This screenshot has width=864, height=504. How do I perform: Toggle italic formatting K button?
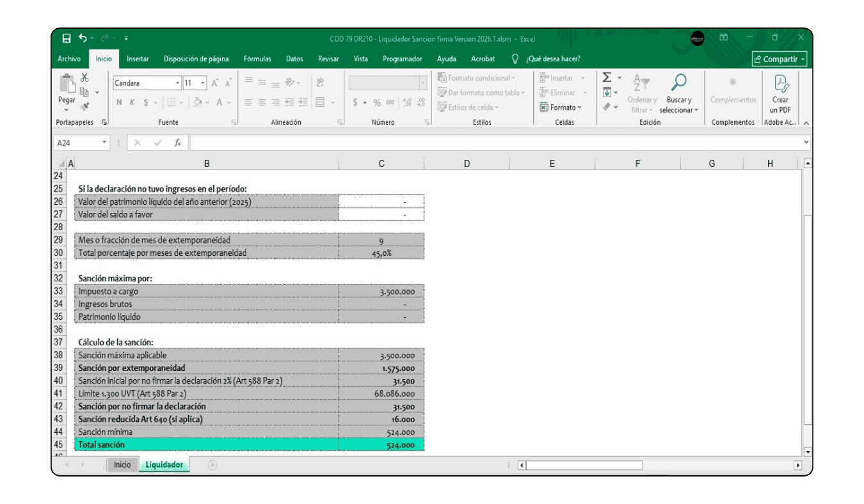click(132, 102)
